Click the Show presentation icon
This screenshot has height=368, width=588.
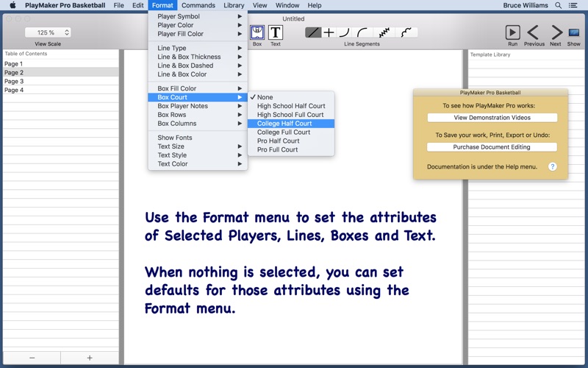point(574,32)
